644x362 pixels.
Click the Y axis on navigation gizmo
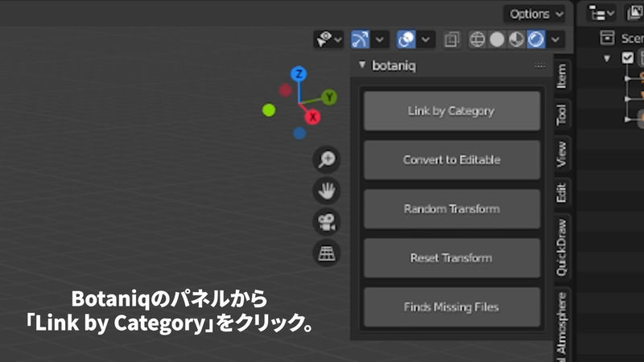click(329, 97)
